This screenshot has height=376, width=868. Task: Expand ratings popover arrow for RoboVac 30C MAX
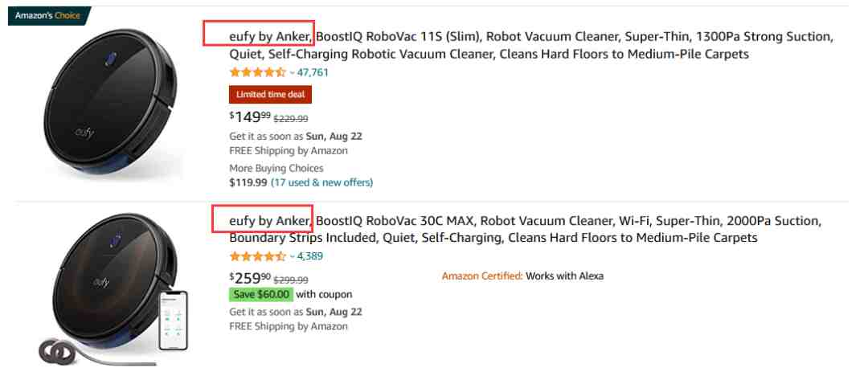(x=293, y=257)
